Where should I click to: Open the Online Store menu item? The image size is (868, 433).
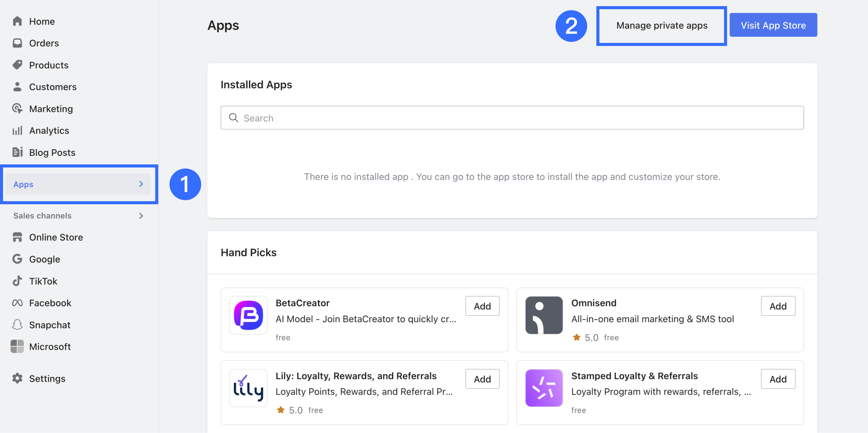(x=56, y=237)
